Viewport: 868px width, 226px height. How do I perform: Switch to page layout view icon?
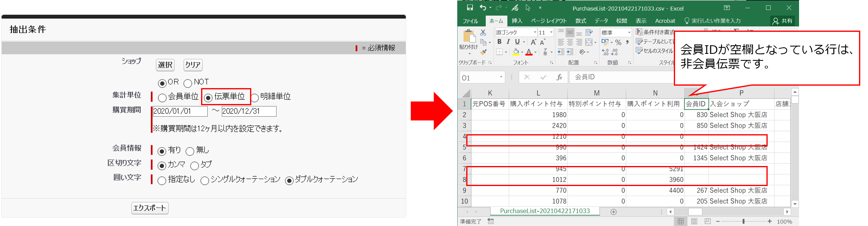tap(694, 222)
